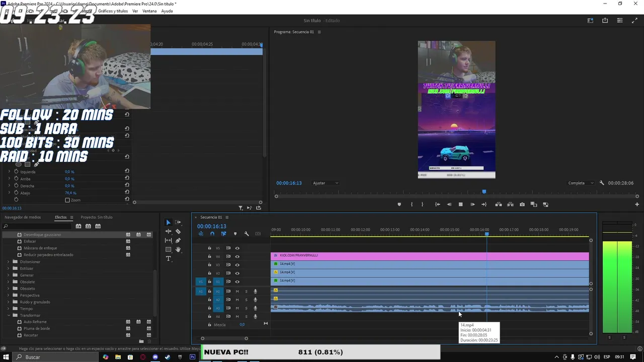The height and width of the screenshot is (362, 644).
Task: Select the Slip tool
Action: tap(169, 240)
